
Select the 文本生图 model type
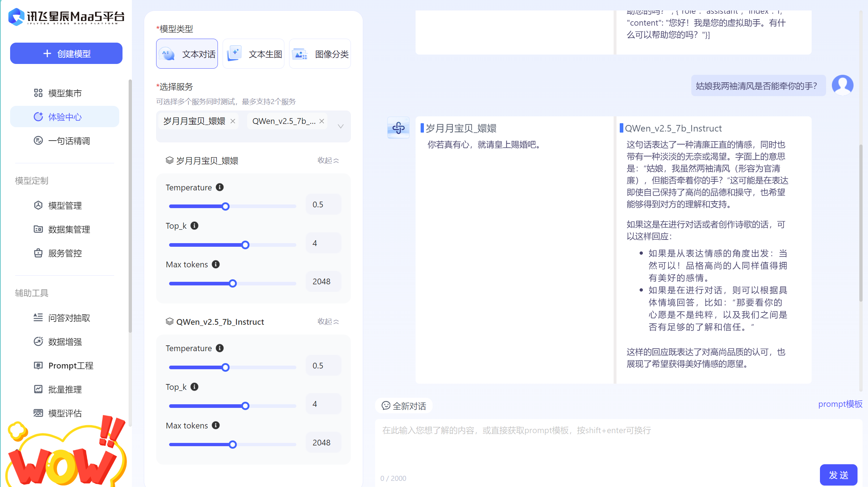coord(253,54)
